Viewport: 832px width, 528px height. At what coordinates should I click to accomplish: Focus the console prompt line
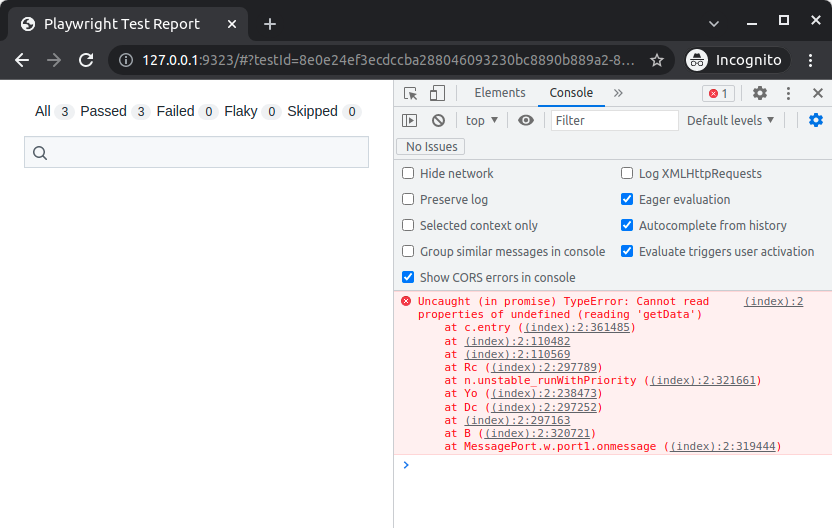click(x=613, y=465)
